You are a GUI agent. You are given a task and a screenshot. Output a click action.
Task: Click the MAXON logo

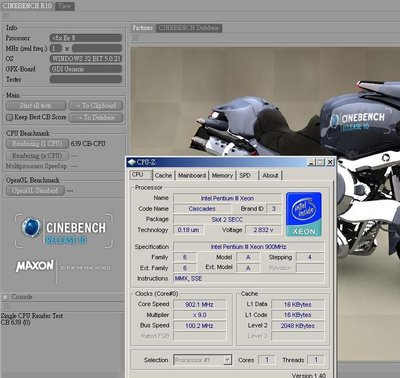coord(35,266)
